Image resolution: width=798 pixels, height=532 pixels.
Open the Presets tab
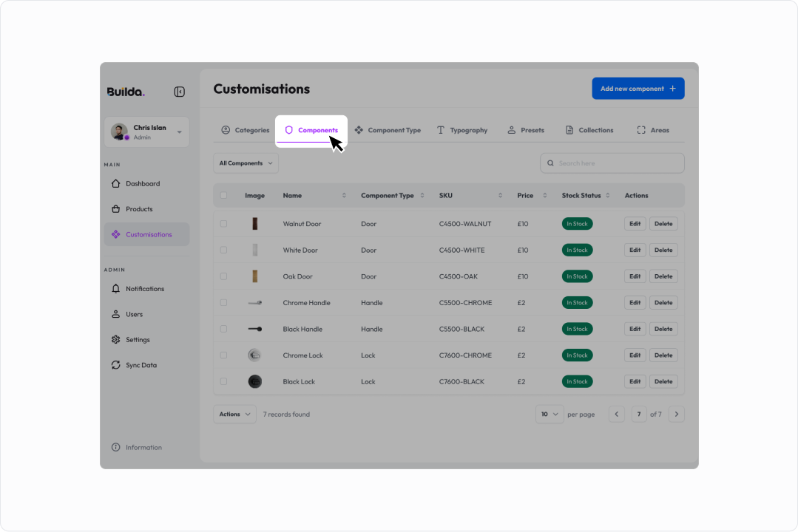(526, 130)
